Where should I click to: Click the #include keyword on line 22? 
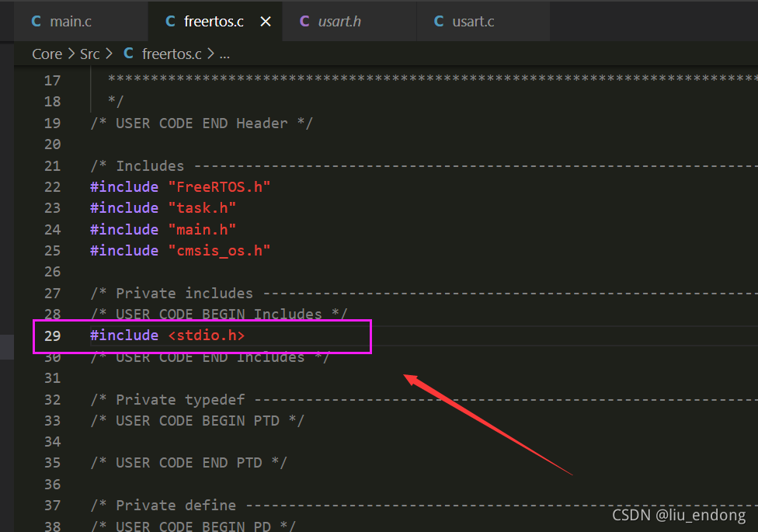[x=124, y=187]
